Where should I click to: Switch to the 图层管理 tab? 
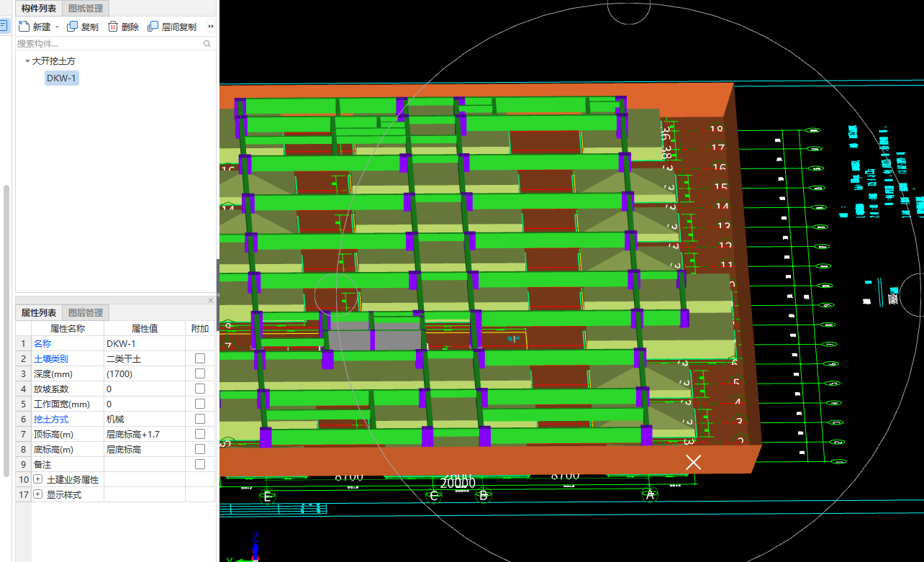coord(86,312)
